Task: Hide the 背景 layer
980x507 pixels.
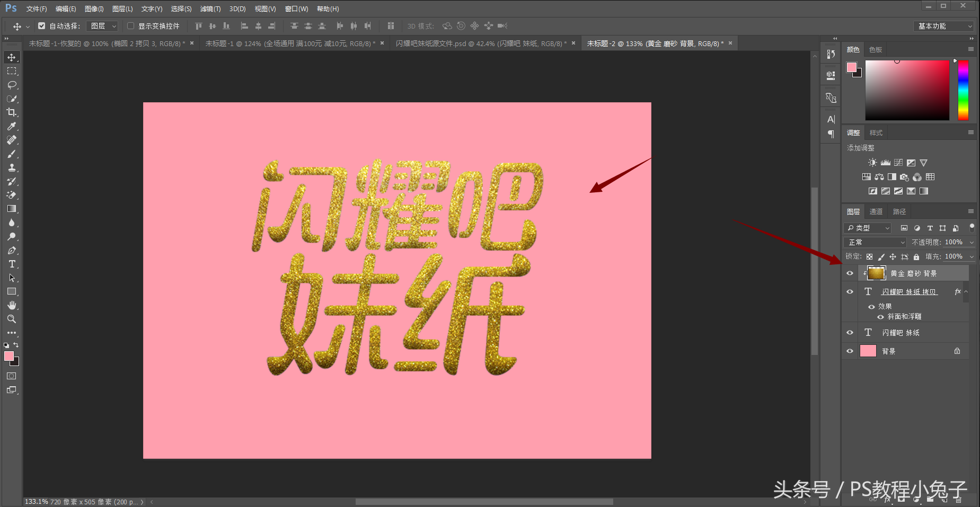Action: click(x=850, y=350)
